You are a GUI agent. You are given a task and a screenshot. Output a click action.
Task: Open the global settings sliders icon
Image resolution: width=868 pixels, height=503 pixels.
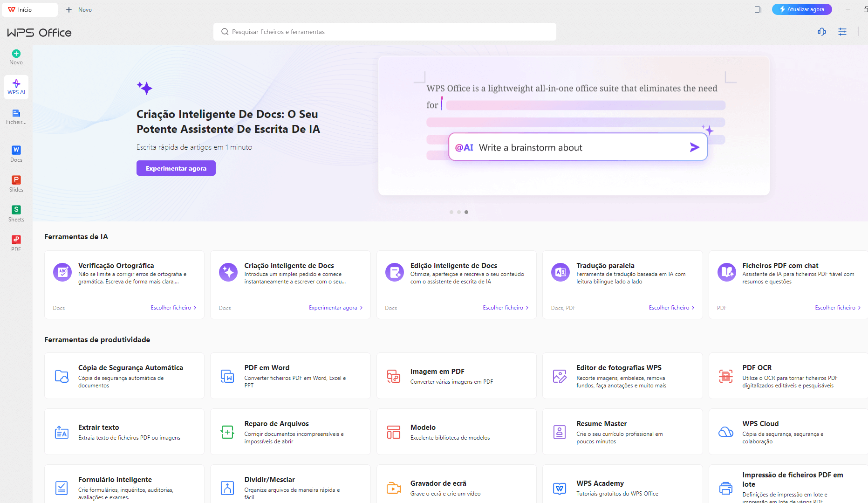click(842, 32)
